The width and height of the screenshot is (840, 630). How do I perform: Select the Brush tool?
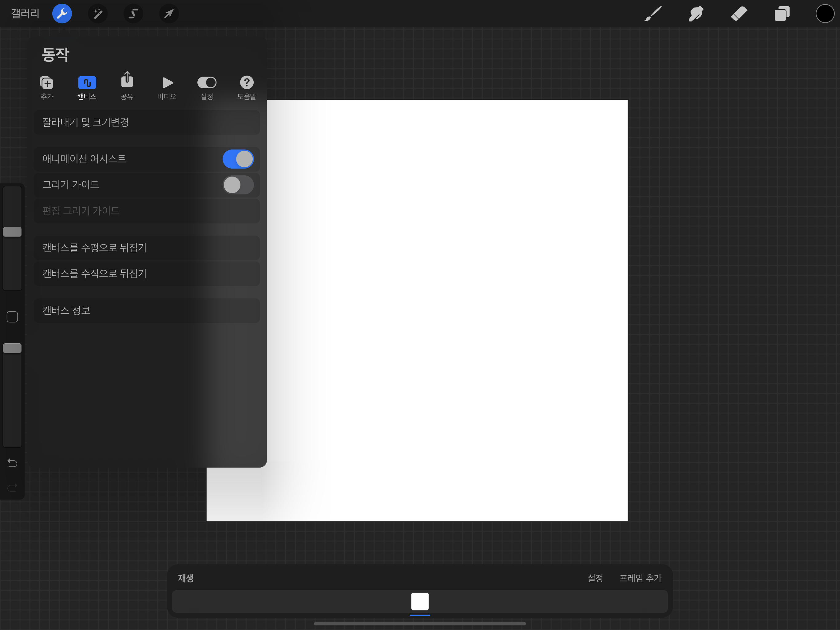point(653,14)
